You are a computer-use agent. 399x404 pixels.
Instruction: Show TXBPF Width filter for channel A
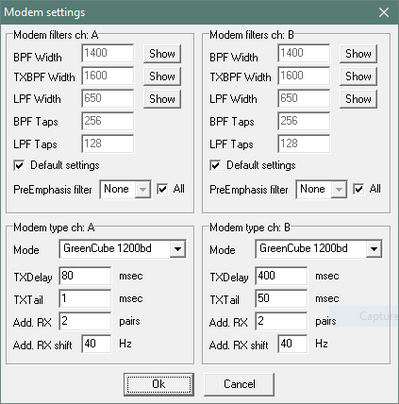162,76
